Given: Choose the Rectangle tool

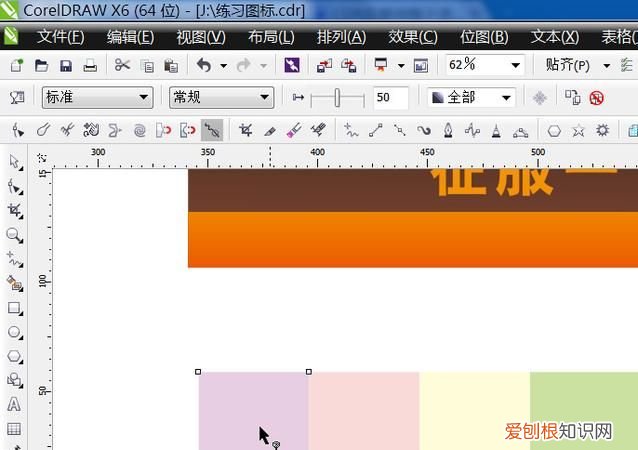Looking at the screenshot, I should (14, 308).
